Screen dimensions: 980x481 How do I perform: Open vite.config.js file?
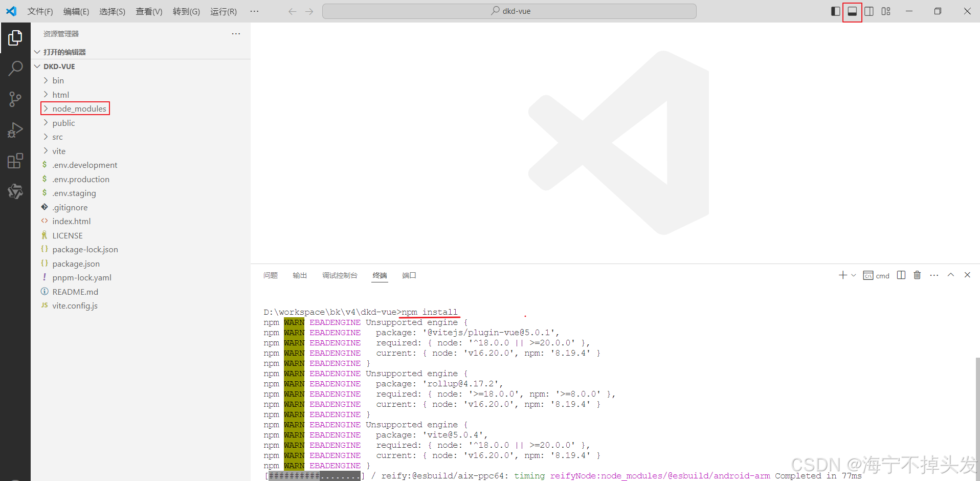[x=141, y=305]
